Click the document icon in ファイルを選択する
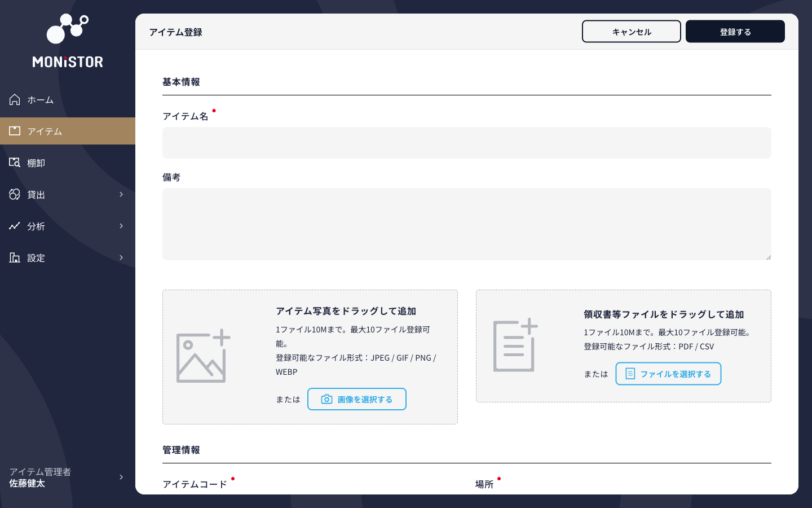Image resolution: width=812 pixels, height=508 pixels. [x=630, y=373]
